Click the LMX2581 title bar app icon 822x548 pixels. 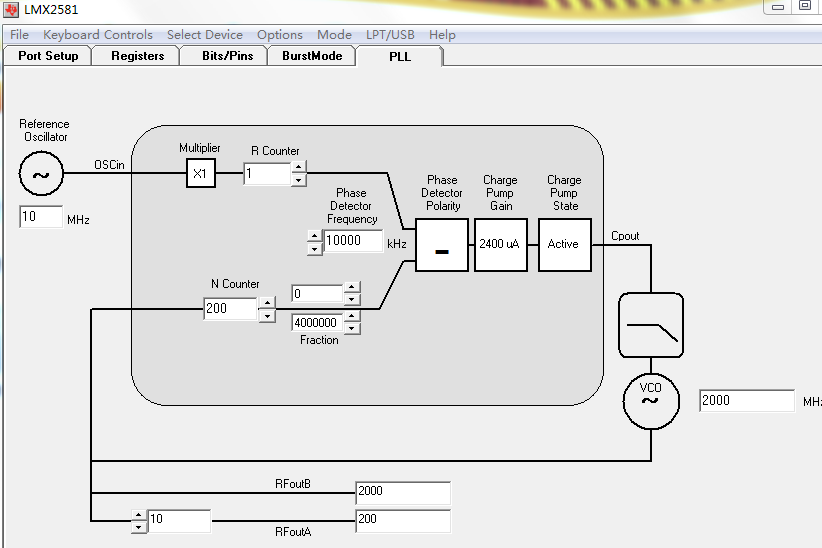pos(11,9)
